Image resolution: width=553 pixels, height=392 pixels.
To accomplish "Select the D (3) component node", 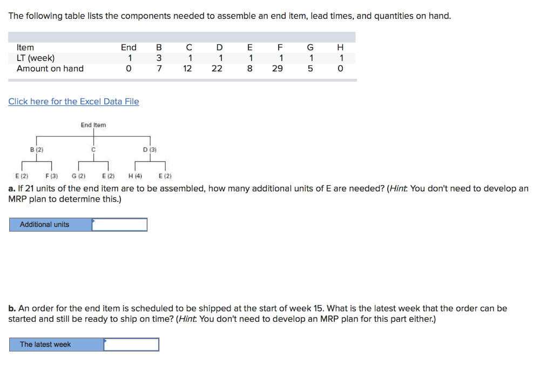I will (149, 150).
